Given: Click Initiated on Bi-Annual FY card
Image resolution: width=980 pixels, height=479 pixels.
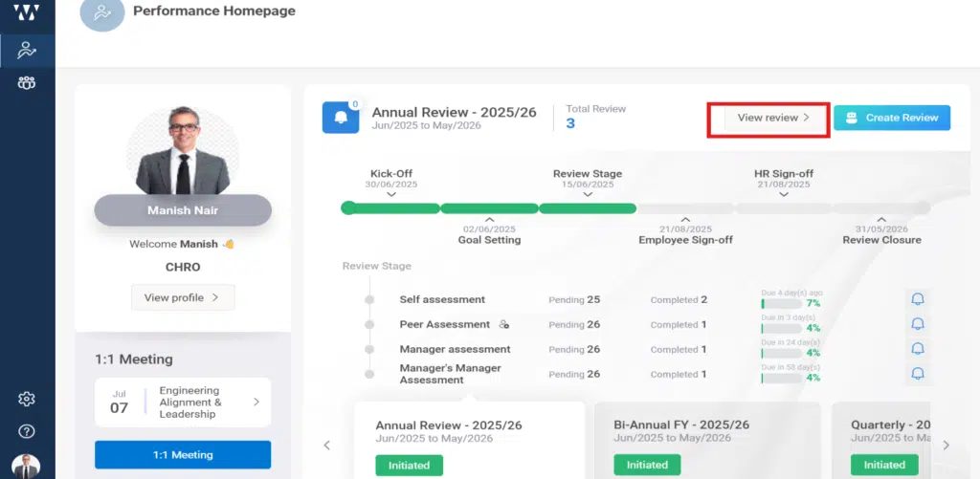Looking at the screenshot, I should click(x=647, y=466).
